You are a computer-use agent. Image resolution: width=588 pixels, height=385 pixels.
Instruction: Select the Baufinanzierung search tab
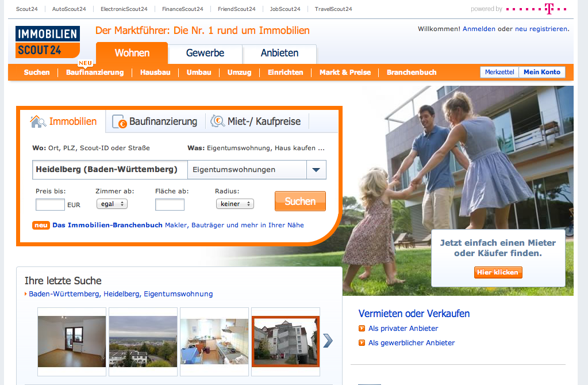155,121
